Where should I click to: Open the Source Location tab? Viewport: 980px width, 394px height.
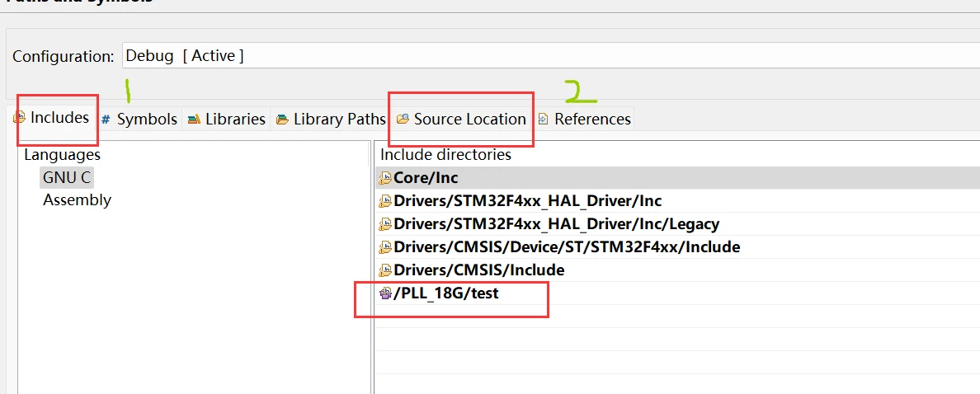click(469, 120)
